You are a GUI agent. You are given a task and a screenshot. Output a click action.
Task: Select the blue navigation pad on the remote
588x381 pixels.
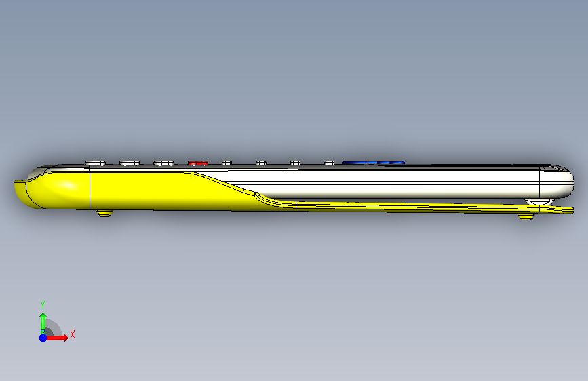[x=374, y=163]
